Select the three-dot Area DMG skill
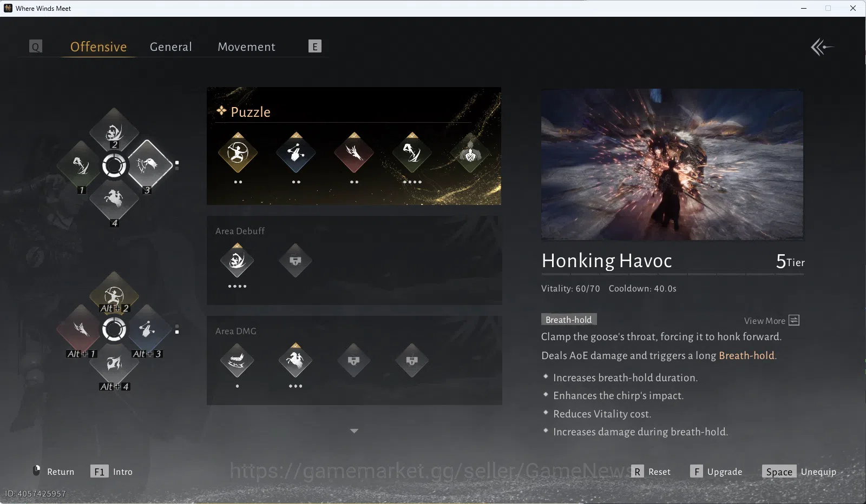The image size is (866, 504). coord(296,360)
